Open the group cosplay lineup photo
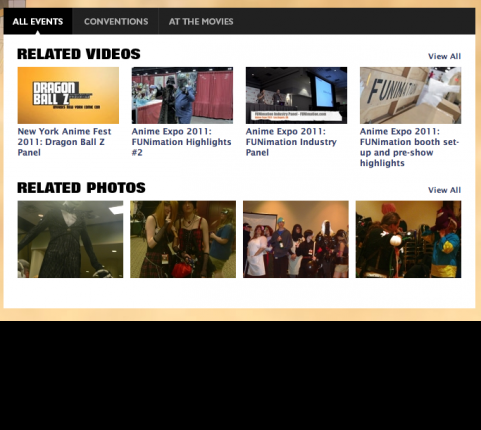This screenshot has width=481, height=430. pos(296,239)
